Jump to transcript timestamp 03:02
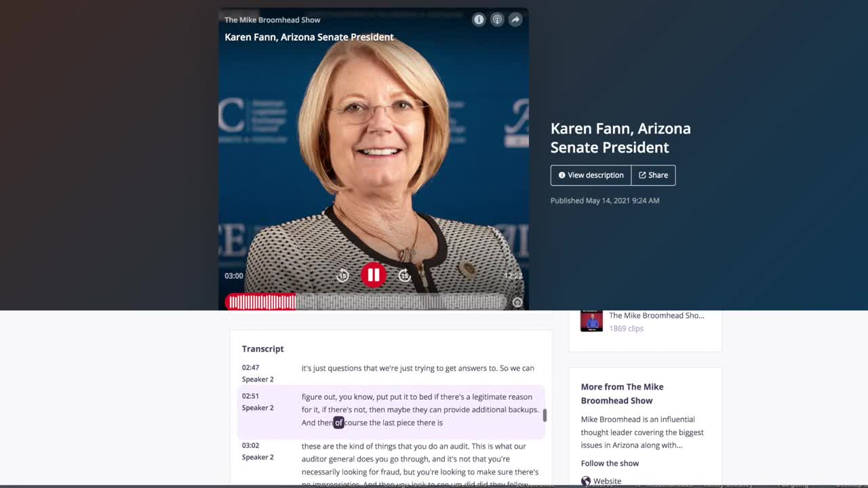Screen dimensions: 868x488 tap(250, 445)
